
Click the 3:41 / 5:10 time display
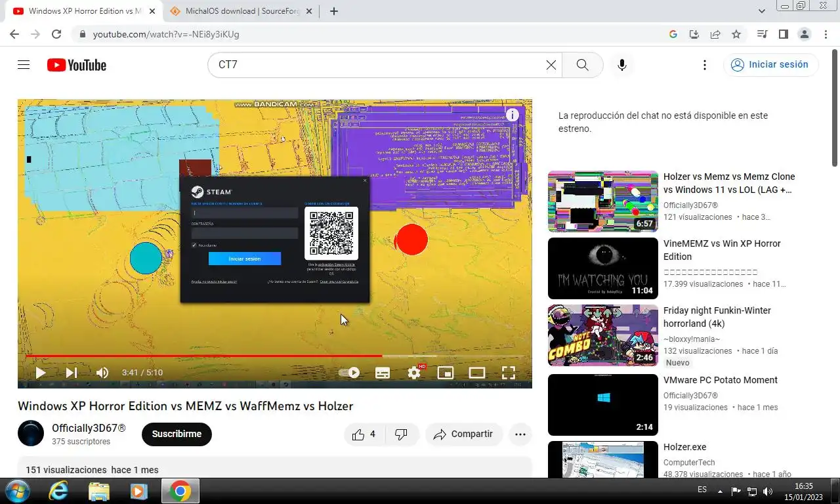(x=142, y=373)
